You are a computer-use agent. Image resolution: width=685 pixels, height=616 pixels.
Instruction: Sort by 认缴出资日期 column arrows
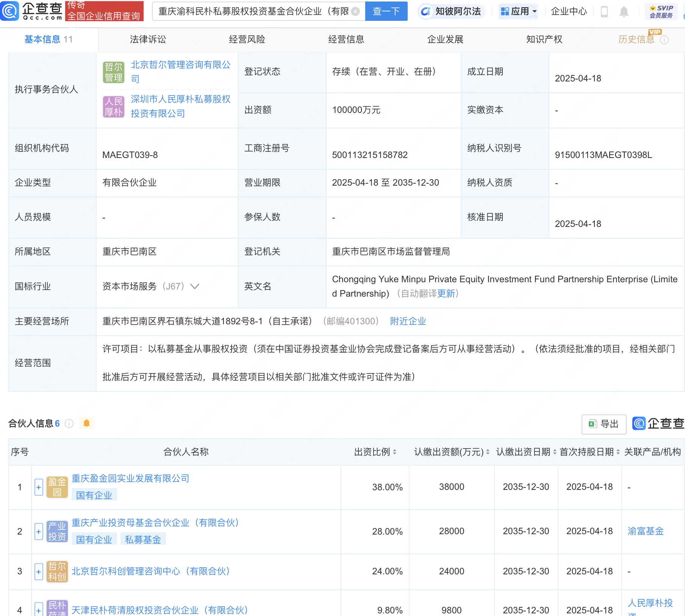[x=555, y=452]
